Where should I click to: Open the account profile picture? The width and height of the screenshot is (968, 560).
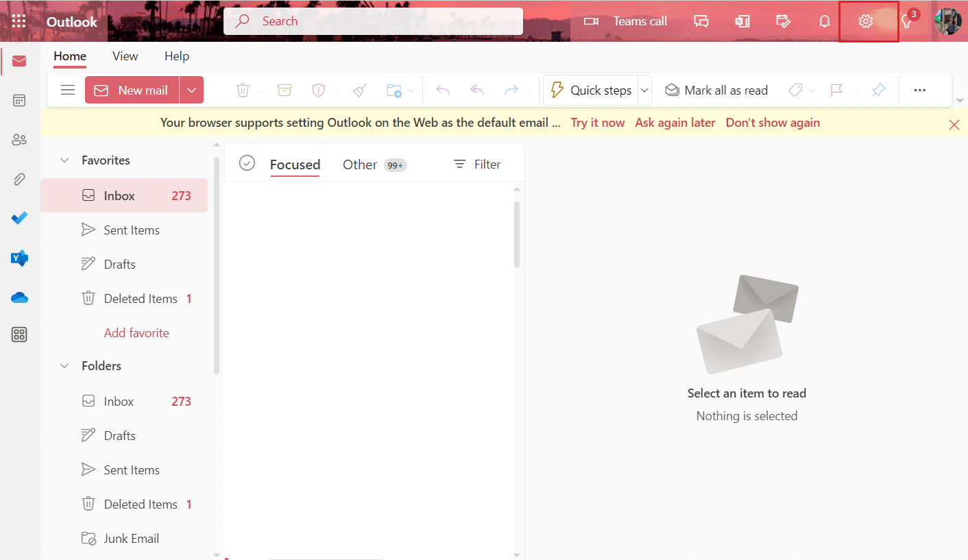point(948,21)
